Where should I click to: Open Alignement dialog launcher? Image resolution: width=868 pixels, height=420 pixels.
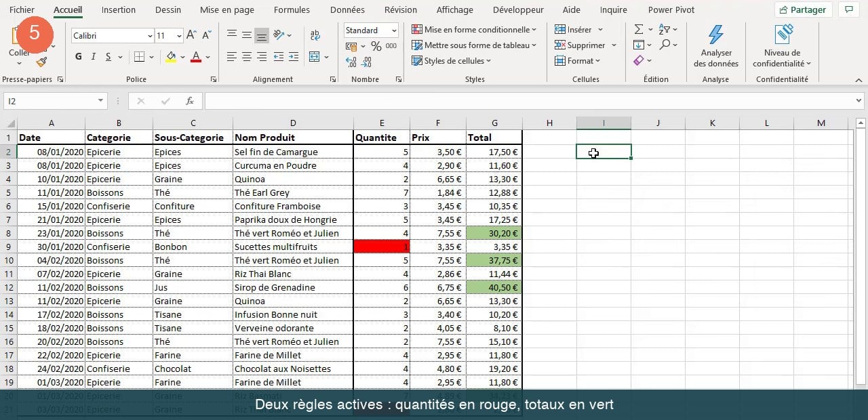[x=332, y=79]
